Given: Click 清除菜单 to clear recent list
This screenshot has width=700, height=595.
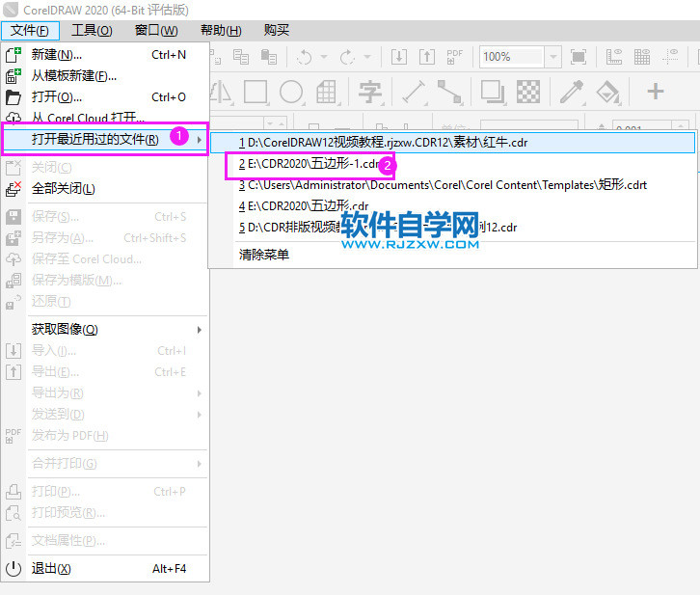Looking at the screenshot, I should pos(452,255).
